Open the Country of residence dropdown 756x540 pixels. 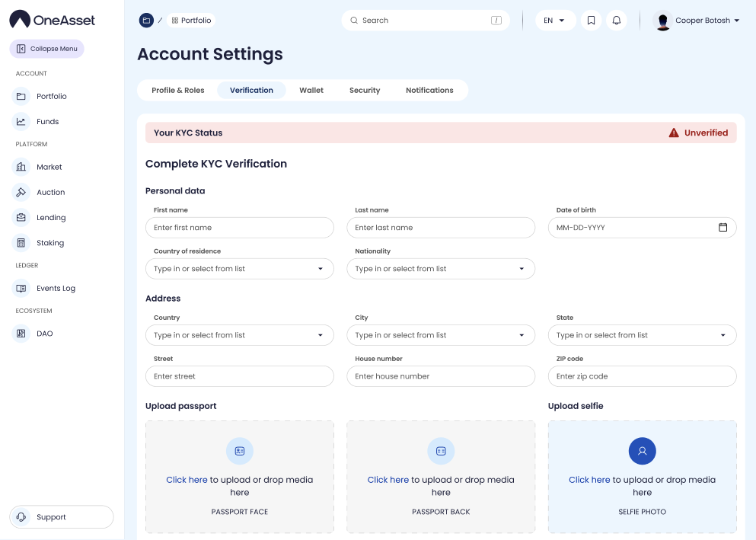click(239, 269)
